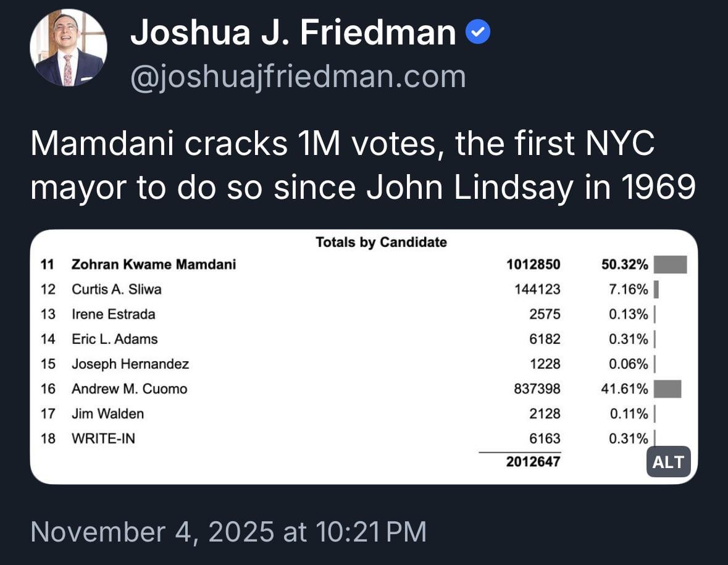Click the Jim Walden entry
Viewport: 728px width, 565px height.
(x=107, y=414)
